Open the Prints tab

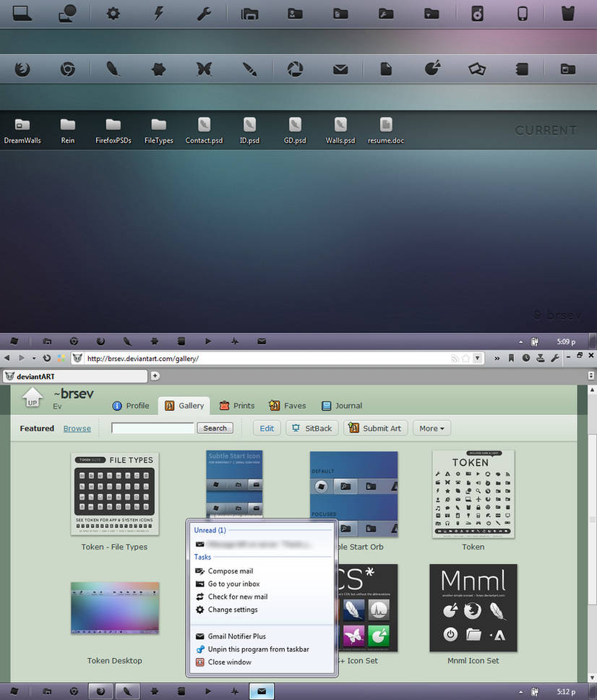point(237,406)
